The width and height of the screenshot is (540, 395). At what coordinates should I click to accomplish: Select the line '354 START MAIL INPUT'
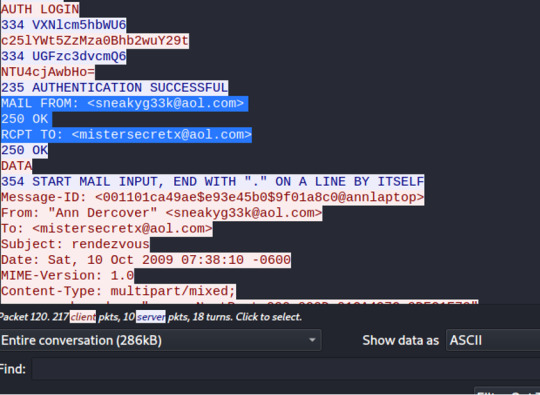(212, 181)
